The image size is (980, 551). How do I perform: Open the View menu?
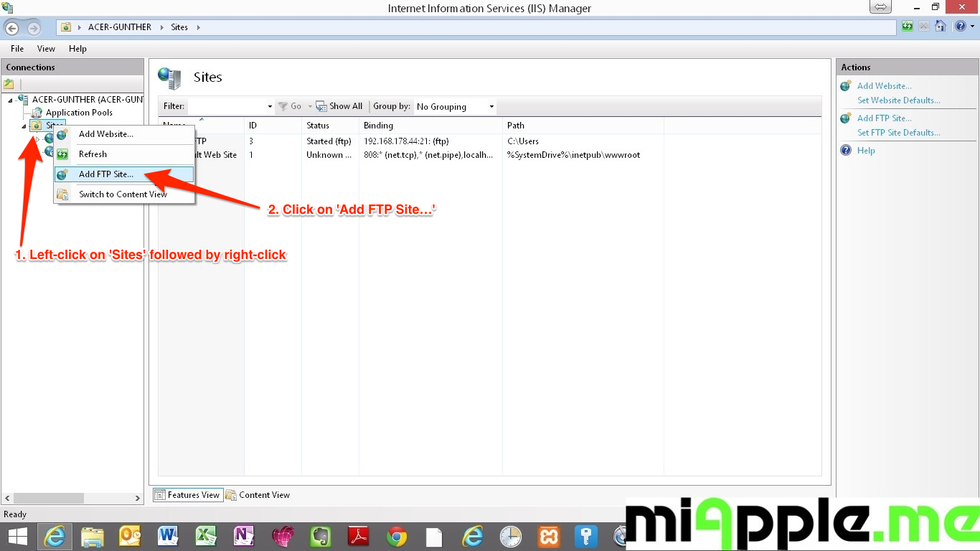46,49
